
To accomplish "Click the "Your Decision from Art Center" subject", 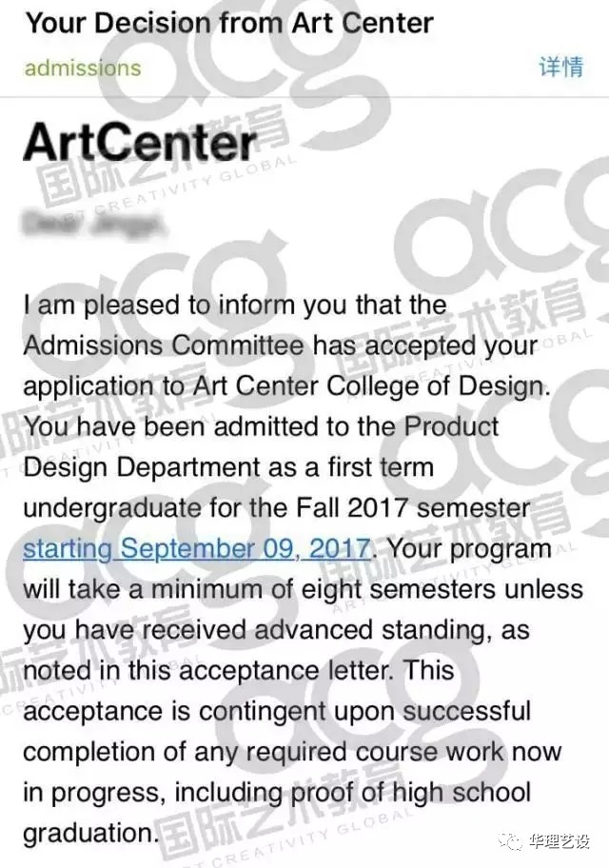I will click(229, 23).
